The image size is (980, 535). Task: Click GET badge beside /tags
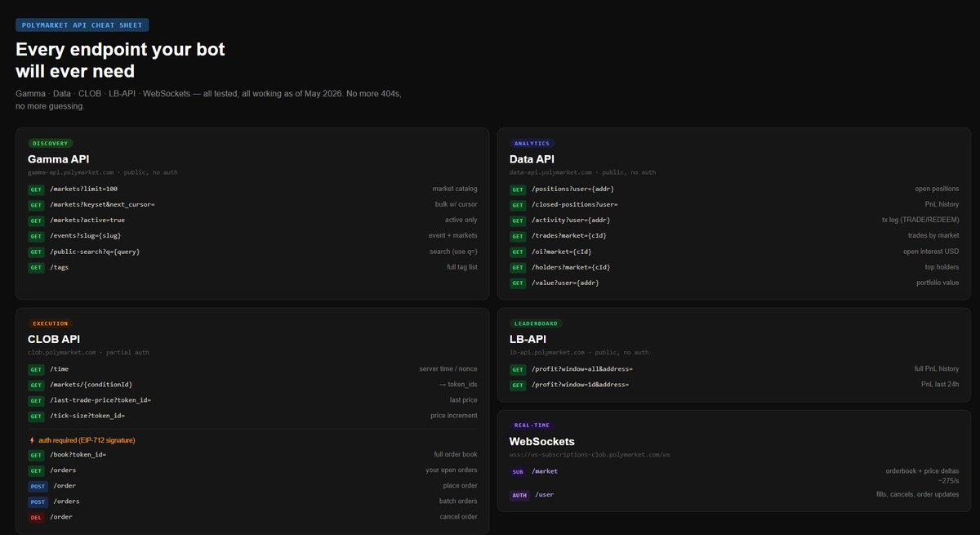point(36,268)
